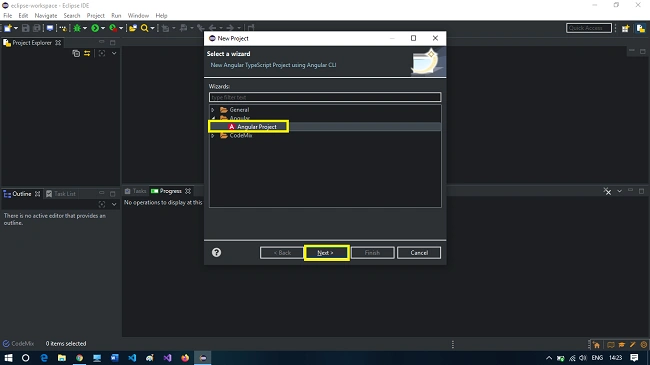650x365 pixels.
Task: Click the New wizard toolbar icon
Action: [7, 28]
